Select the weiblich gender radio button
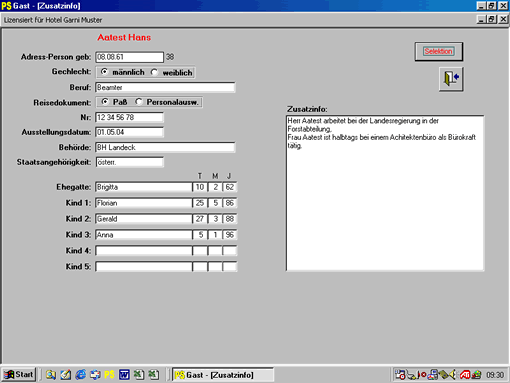Image resolution: width=510 pixels, height=383 pixels. pos(154,72)
